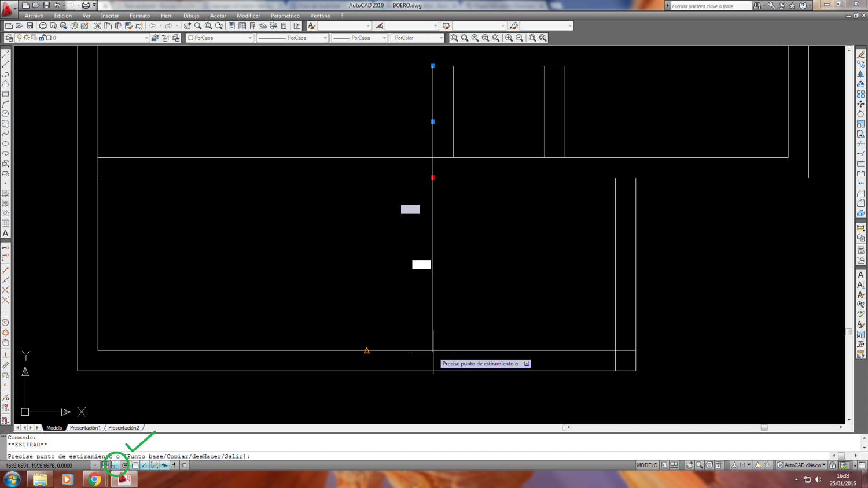Click the Cut scissors icon
Screen dimensions: 868x488
(x=97, y=25)
